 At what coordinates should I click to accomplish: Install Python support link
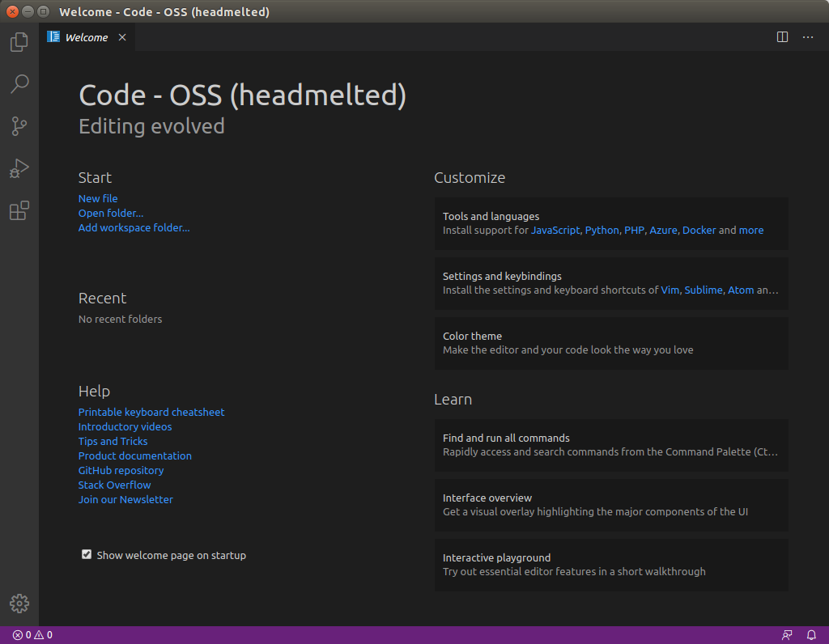(x=602, y=231)
